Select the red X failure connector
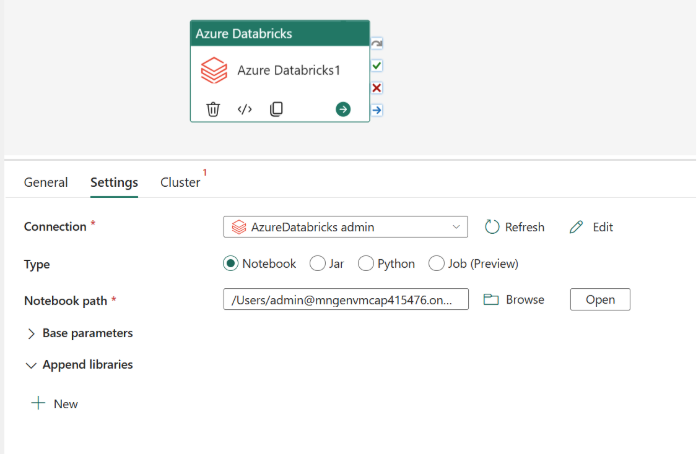This screenshot has width=697, height=454. [x=377, y=88]
